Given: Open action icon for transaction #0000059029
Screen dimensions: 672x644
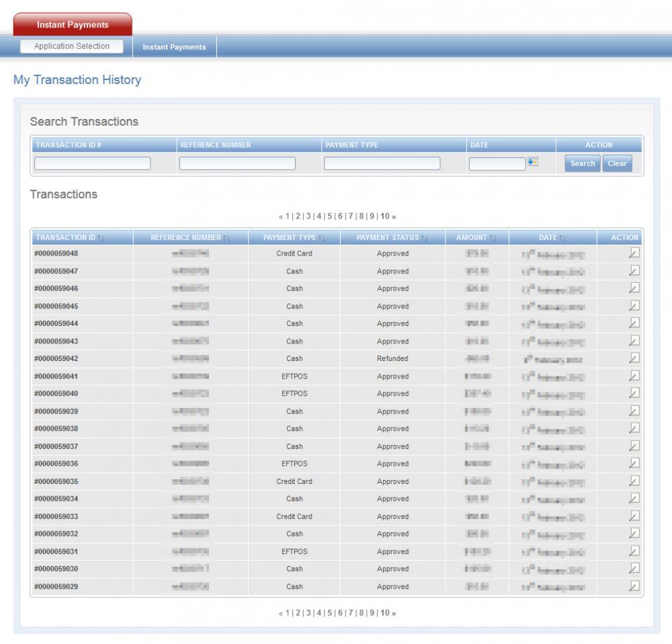Looking at the screenshot, I should [633, 586].
